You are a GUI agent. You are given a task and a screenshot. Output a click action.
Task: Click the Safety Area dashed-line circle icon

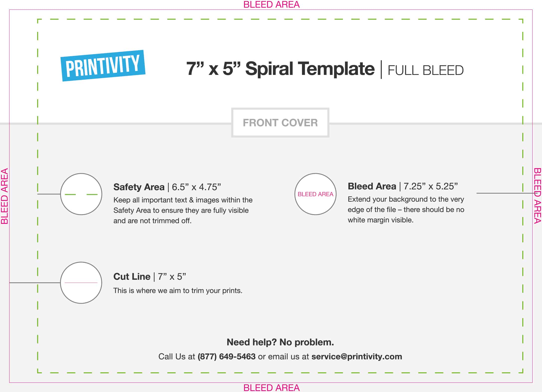[x=81, y=194]
